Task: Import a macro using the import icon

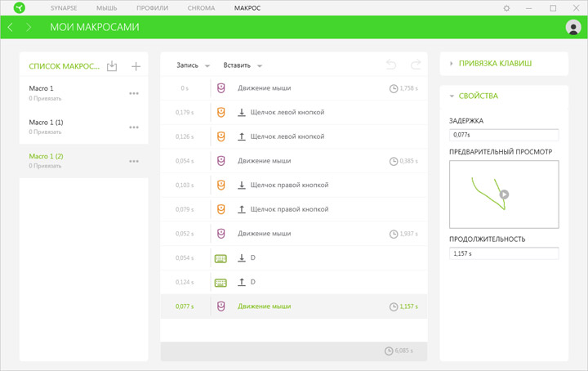Action: coord(112,66)
